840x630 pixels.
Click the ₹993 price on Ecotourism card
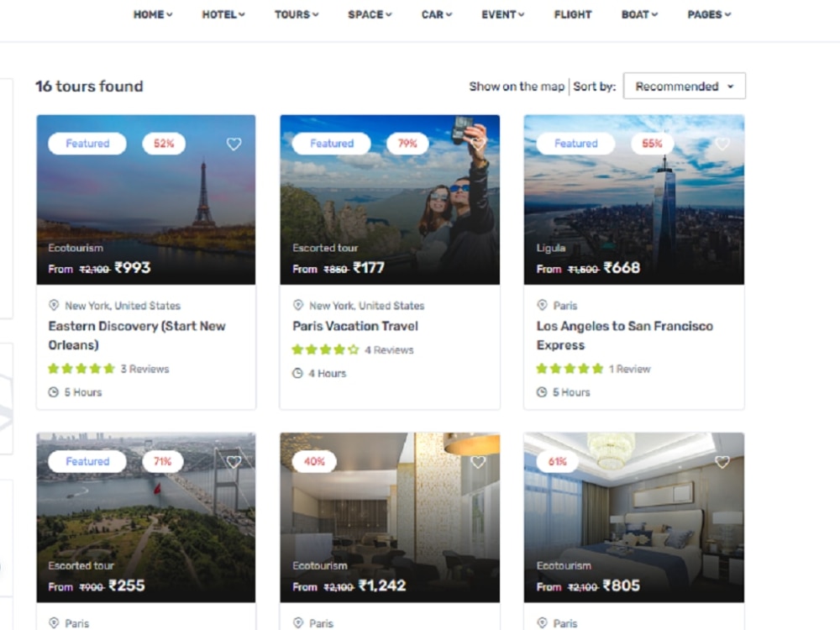click(x=133, y=268)
